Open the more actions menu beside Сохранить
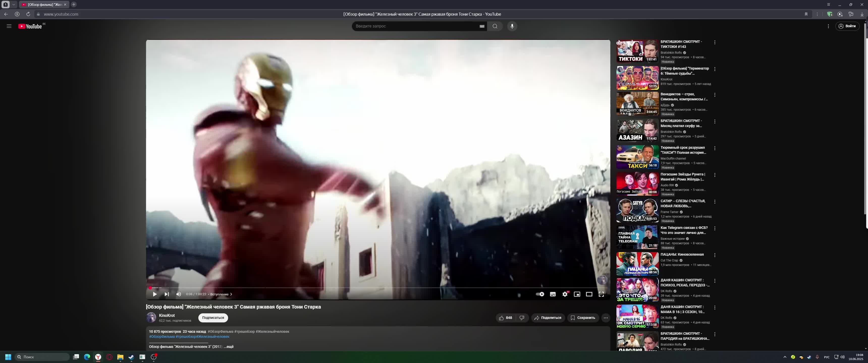 click(x=606, y=318)
